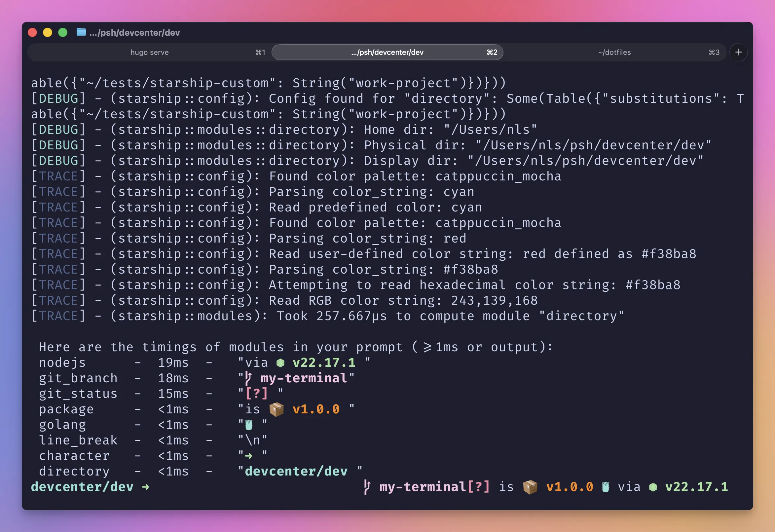Click the gopher icon in golang timing row
This screenshot has width=775, height=532.
pyautogui.click(x=249, y=425)
